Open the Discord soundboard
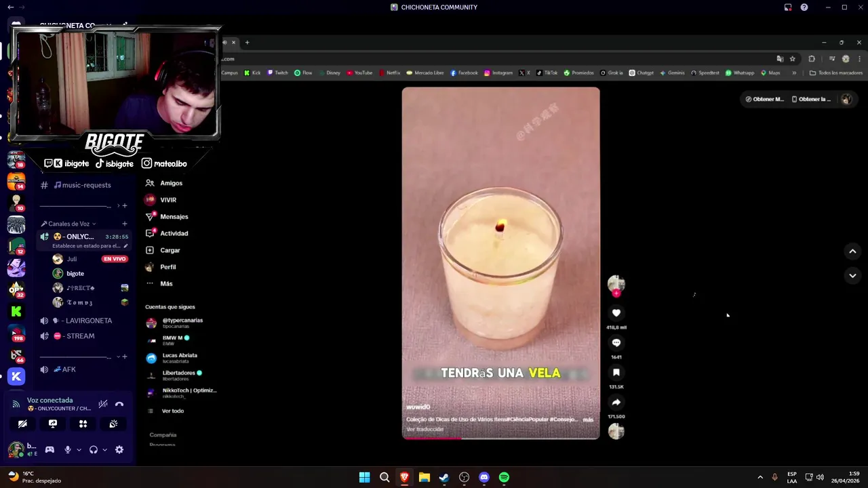The image size is (868, 488). coord(113,424)
